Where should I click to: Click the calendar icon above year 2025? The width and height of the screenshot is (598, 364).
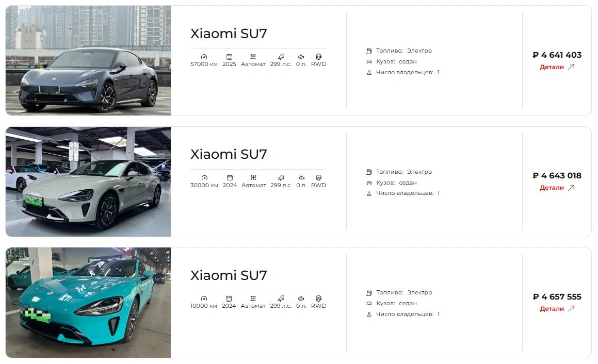tap(229, 57)
